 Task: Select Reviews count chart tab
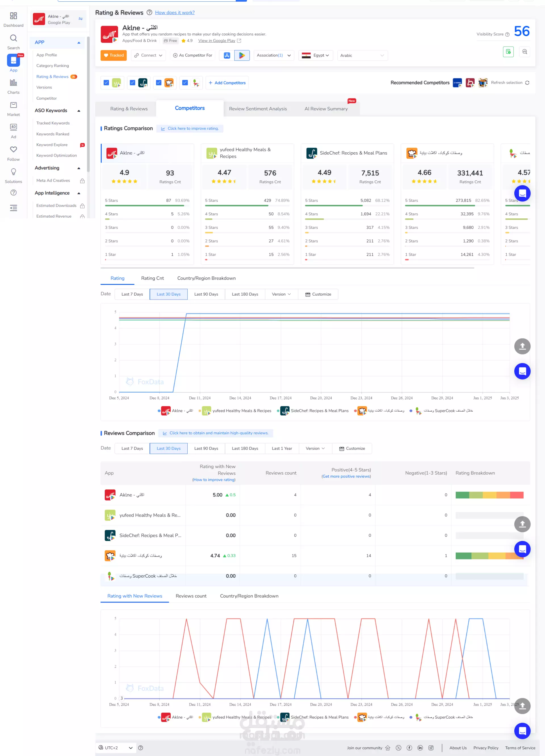pyautogui.click(x=191, y=596)
